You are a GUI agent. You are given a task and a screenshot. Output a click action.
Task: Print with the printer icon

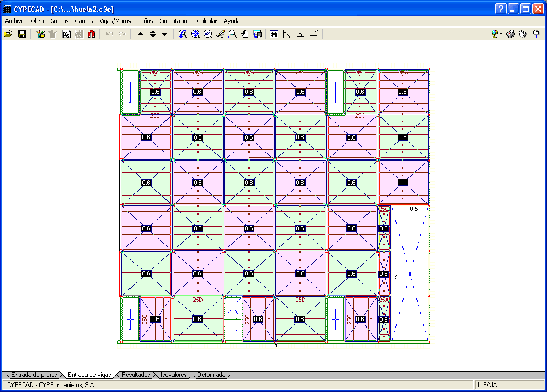tap(510, 34)
